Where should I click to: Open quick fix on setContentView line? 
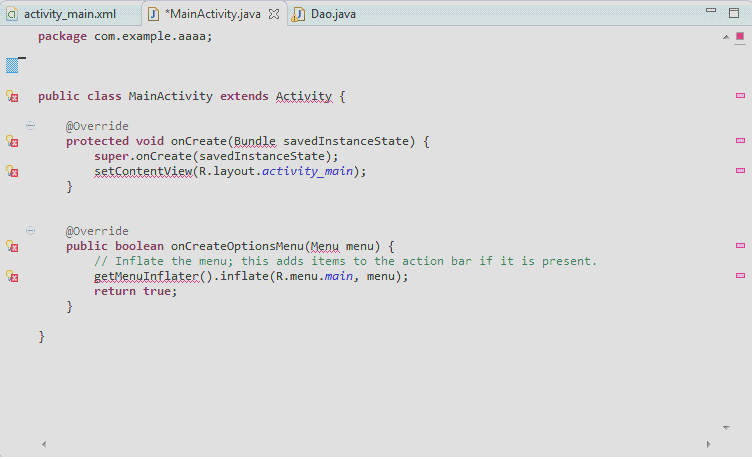click(12, 171)
